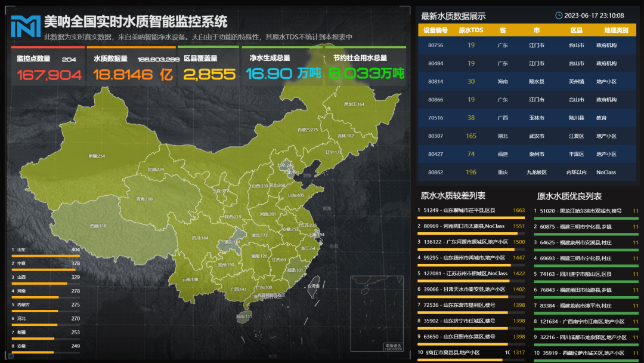Select the 水质数据量 18.8146 亿 stat card
644x363 pixels.
132,66
